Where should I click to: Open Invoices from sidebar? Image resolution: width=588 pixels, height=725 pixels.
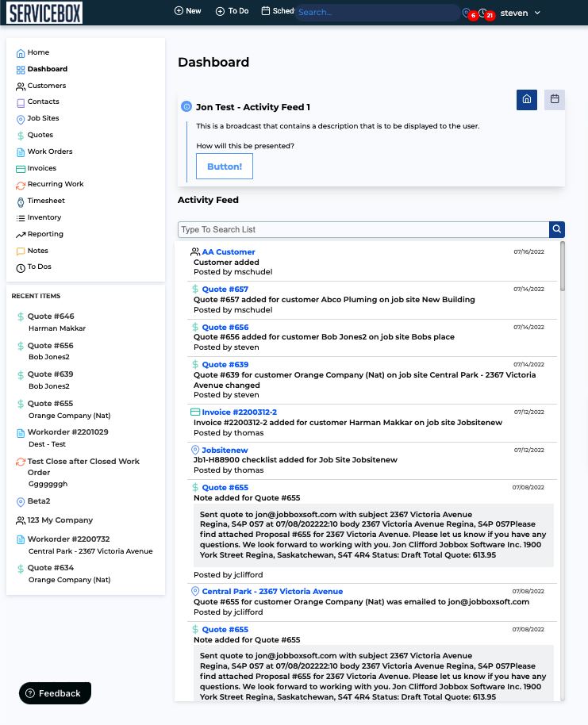click(x=41, y=168)
